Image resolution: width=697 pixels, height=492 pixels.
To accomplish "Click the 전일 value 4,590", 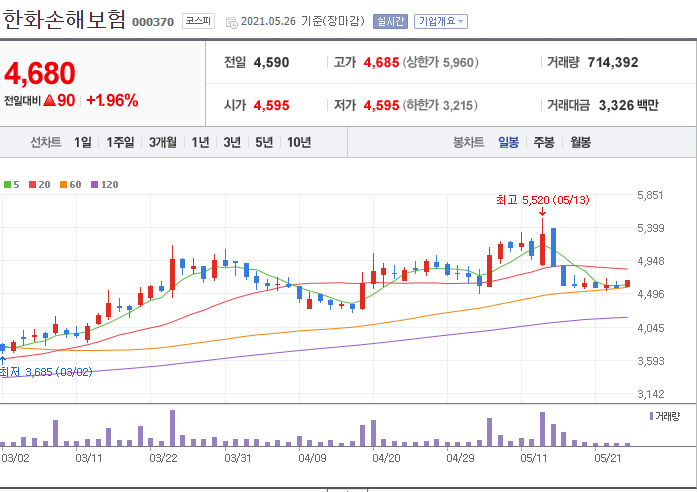I will pos(271,63).
